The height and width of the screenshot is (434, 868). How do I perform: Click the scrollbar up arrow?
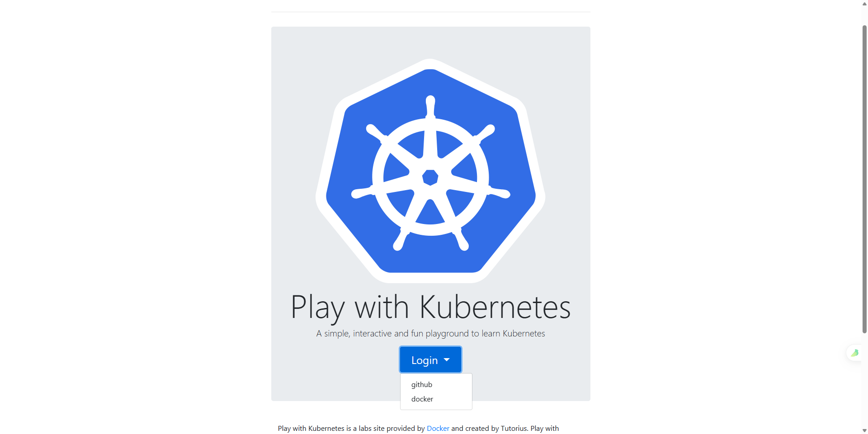pos(864,4)
